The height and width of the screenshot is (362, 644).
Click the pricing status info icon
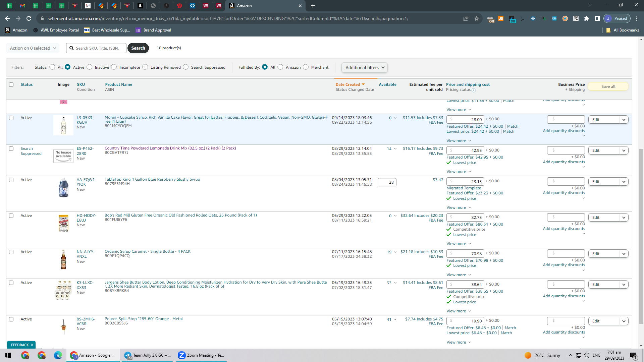click(474, 90)
